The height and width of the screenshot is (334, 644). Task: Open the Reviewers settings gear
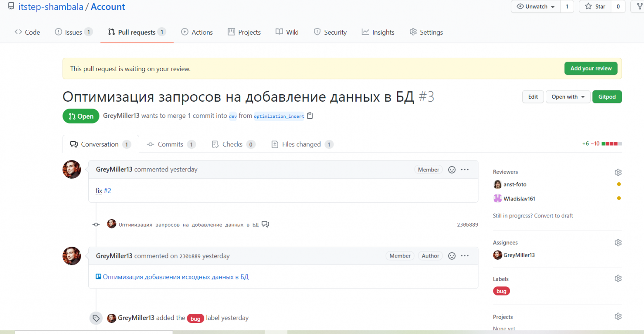[x=618, y=172]
